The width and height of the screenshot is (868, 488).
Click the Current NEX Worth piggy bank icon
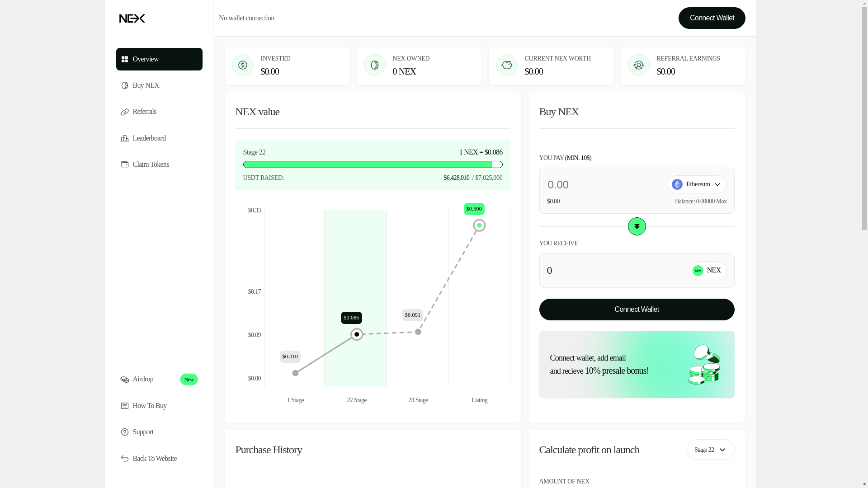click(507, 65)
